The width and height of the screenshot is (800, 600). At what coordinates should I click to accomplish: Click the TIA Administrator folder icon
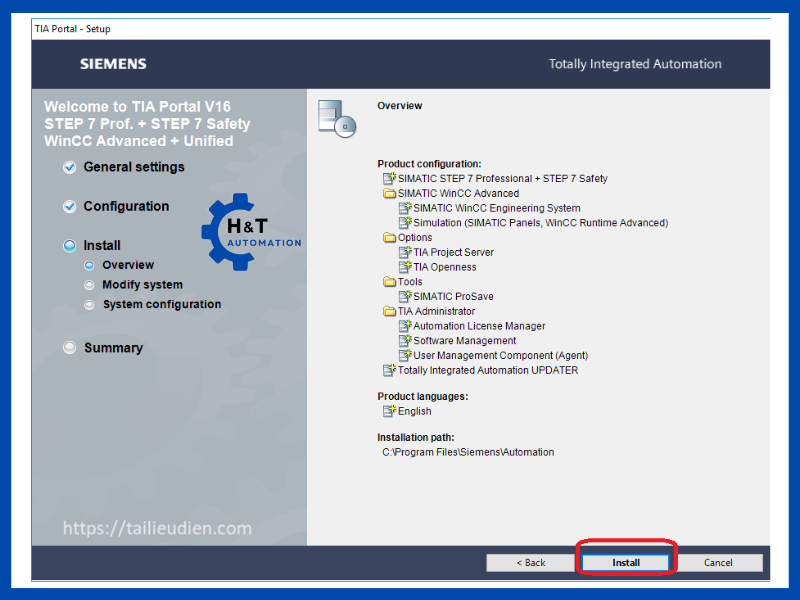pyautogui.click(x=390, y=311)
